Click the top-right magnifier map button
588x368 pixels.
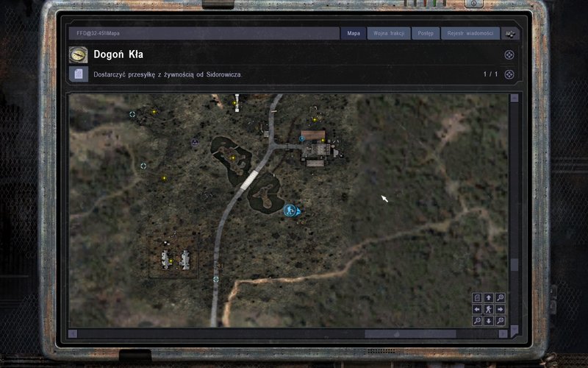tap(501, 298)
